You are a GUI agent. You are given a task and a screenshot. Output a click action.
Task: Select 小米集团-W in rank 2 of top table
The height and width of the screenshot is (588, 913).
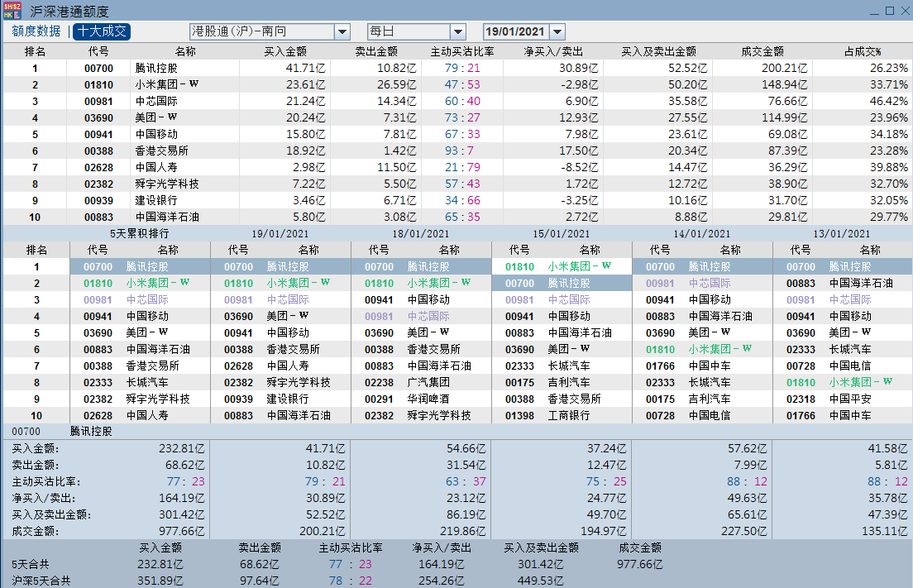(x=167, y=84)
